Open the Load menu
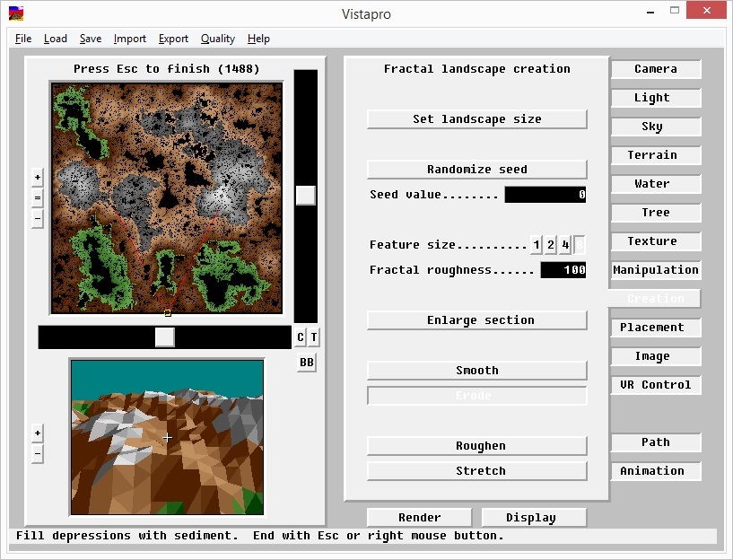The height and width of the screenshot is (560, 733). coord(55,39)
